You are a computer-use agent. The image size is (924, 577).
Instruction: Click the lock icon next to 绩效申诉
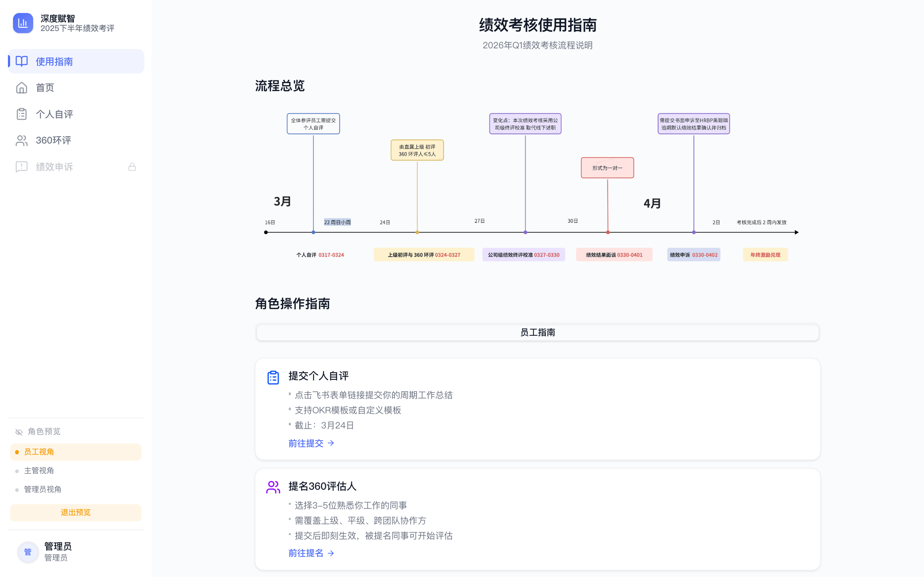tap(132, 167)
